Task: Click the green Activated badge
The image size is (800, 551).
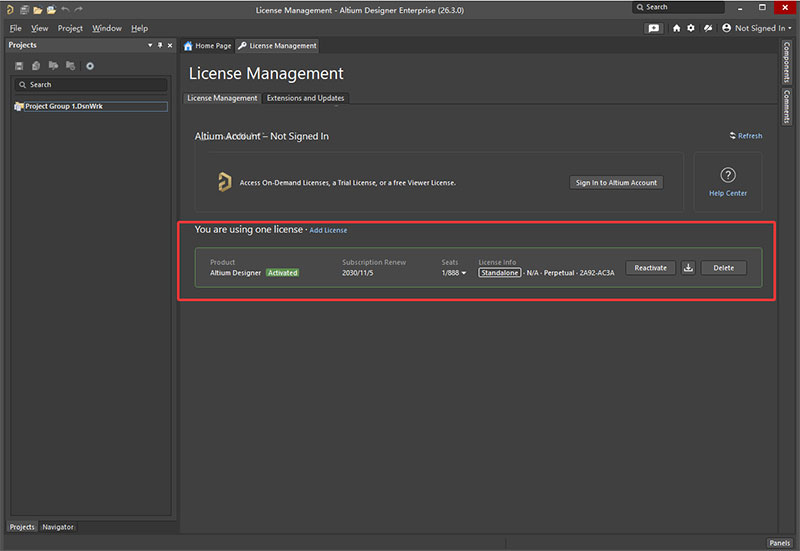Action: [x=283, y=273]
